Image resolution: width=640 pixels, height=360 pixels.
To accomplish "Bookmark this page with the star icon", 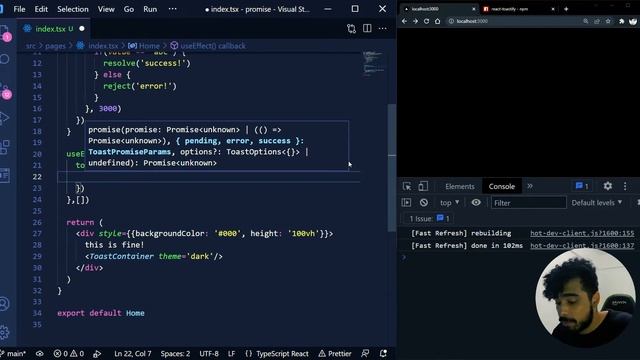I will tap(608, 21).
